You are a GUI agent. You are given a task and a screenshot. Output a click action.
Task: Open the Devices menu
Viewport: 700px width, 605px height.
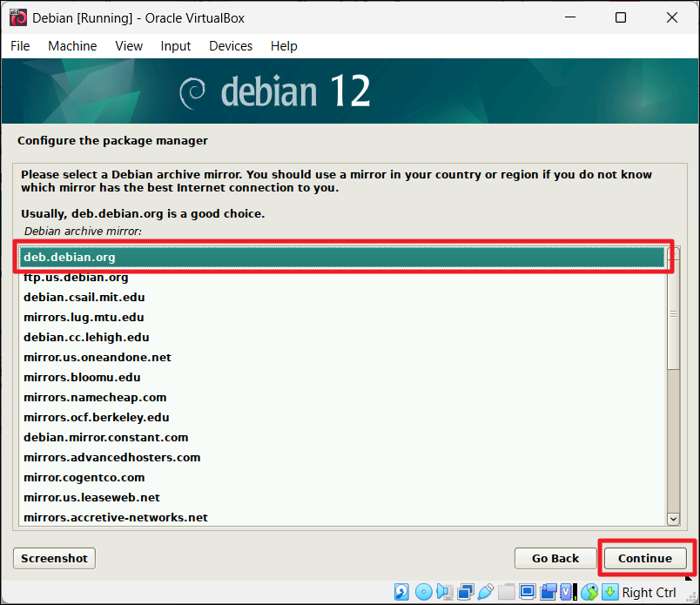coord(231,46)
